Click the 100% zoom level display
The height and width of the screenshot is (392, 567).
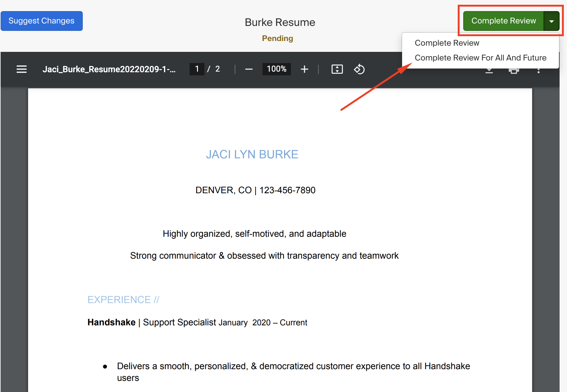tap(276, 69)
